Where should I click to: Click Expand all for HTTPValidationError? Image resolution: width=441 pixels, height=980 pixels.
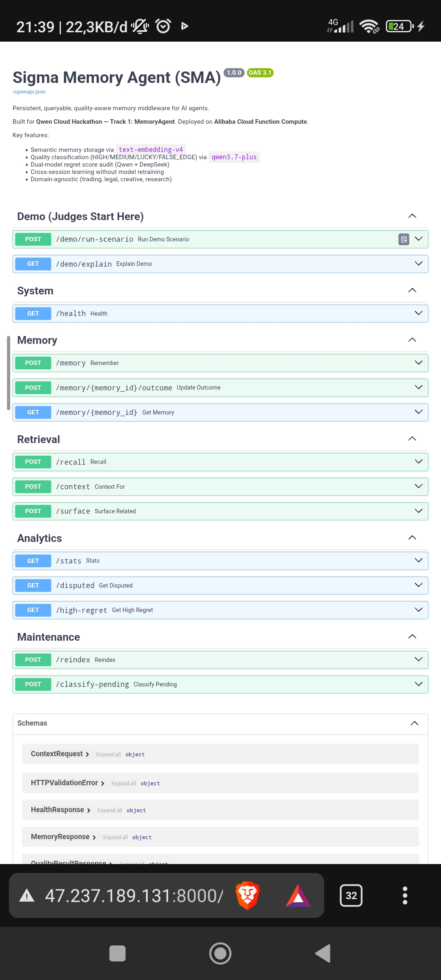click(x=124, y=783)
